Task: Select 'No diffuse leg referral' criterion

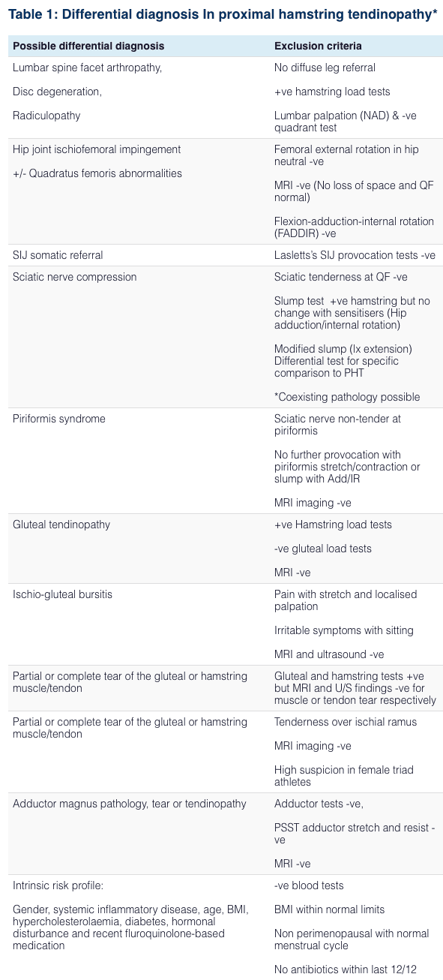Action: tap(325, 68)
